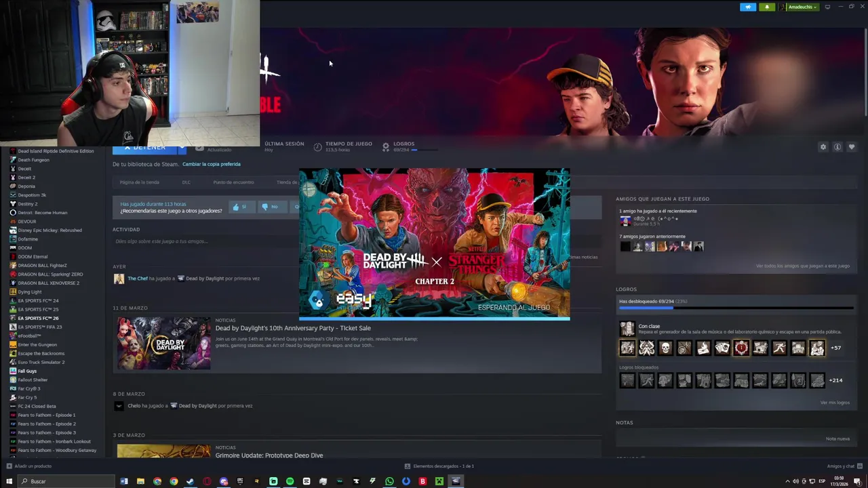This screenshot has width=868, height=488.
Task: Select DRAGON BALL FighterZ in library
Action: 42,266
